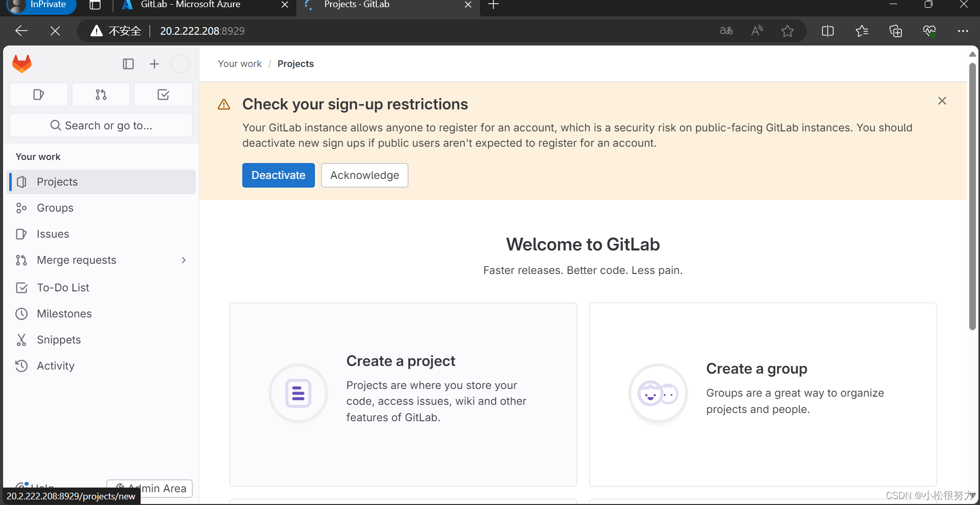Click the page vertical scrollbar
Viewport: 980px width, 505px height.
972,197
